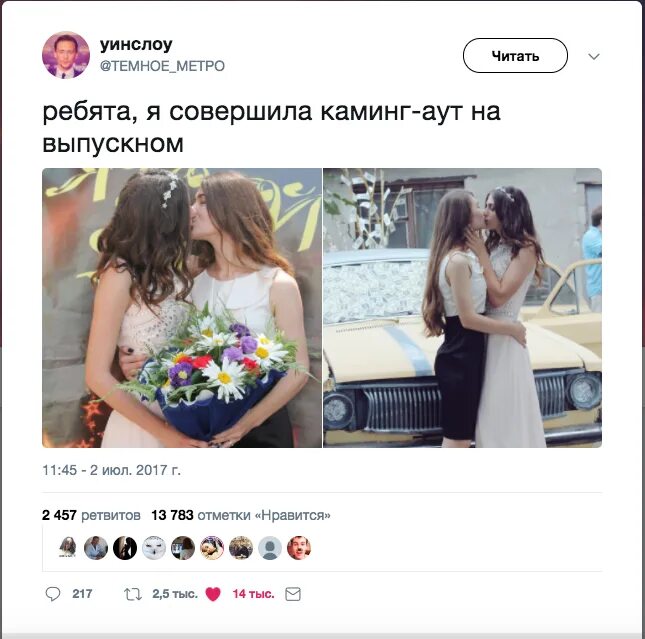This screenshot has height=639, width=645.
Task: Click the 11:45 - 2 июл. 2017 timestamp
Action: click(111, 470)
